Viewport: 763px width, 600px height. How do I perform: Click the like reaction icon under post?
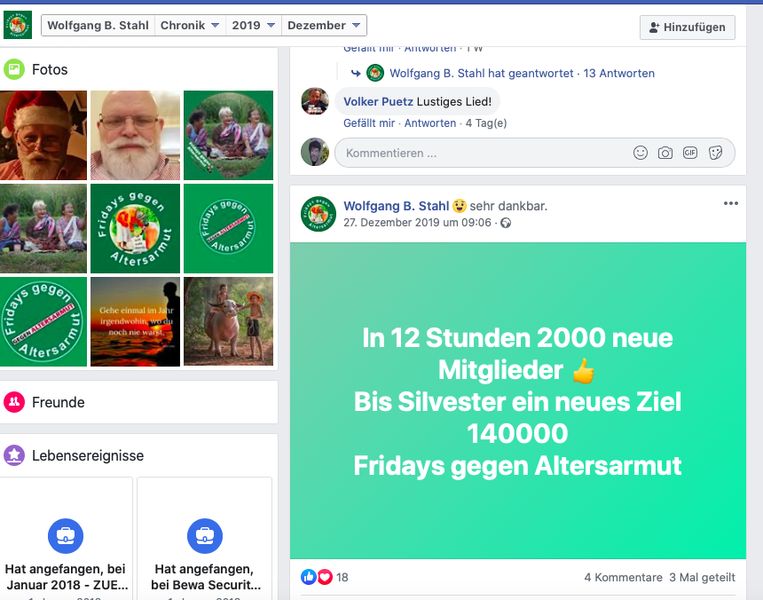click(309, 577)
